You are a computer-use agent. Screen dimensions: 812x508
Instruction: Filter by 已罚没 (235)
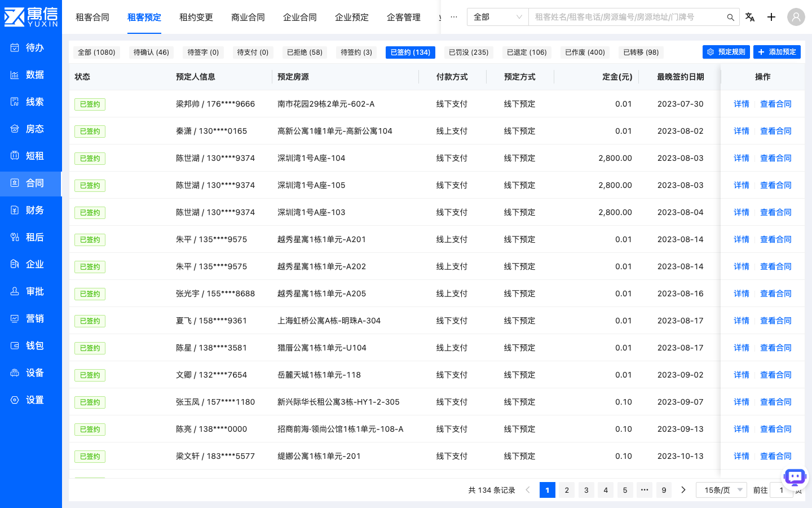tap(469, 52)
